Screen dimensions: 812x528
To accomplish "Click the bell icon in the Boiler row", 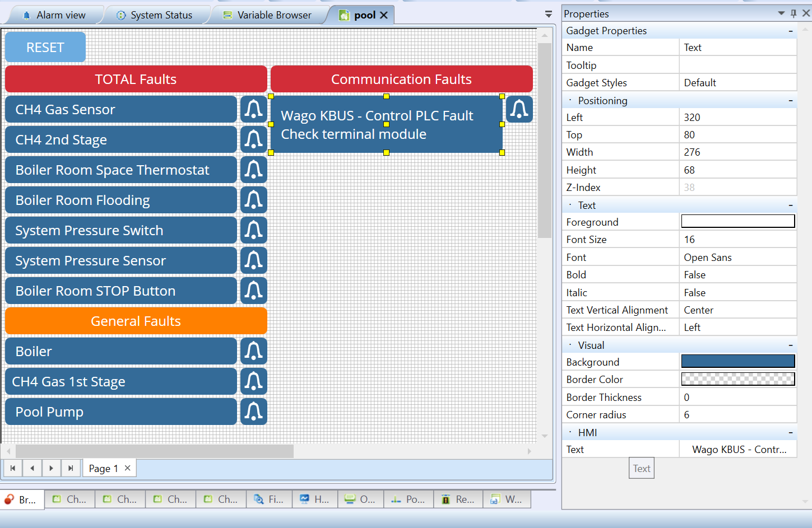I will pyautogui.click(x=254, y=351).
